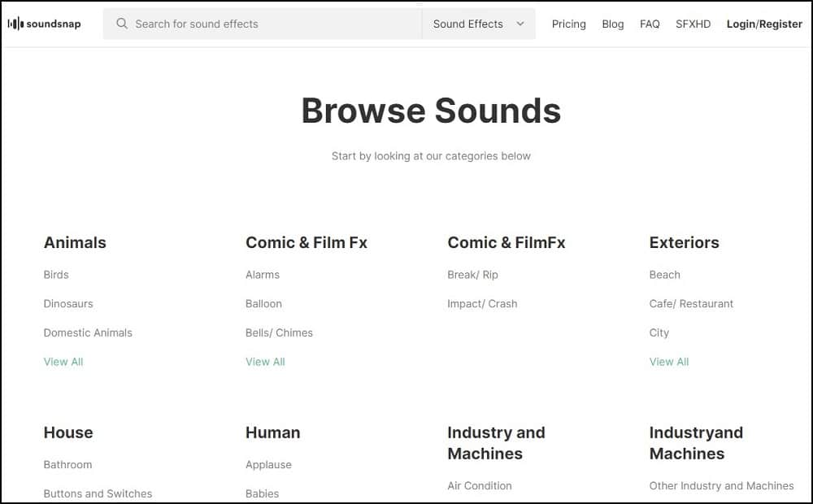Open the Birds sound category
Screen dimensions: 813x504
55,275
